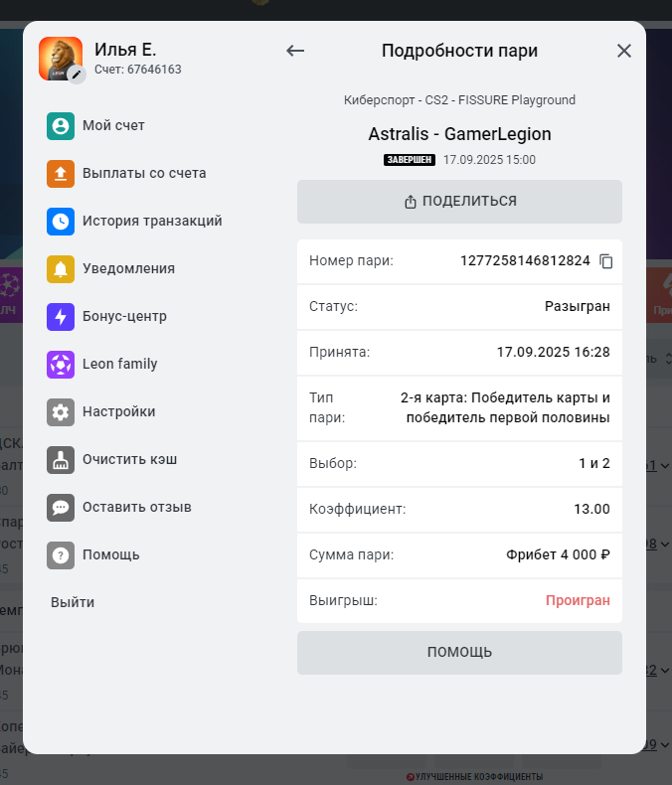This screenshot has height=785, width=672.
Task: Copy the bet number with copy icon
Action: [x=606, y=261]
